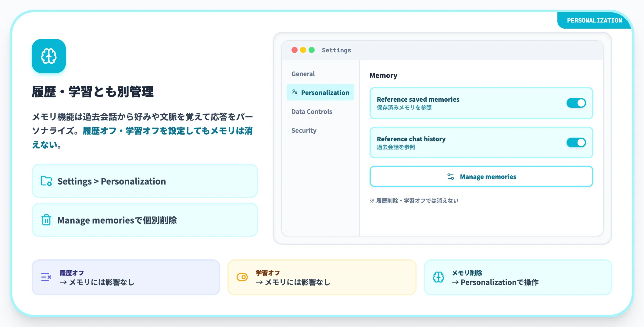Image resolution: width=644 pixels, height=327 pixels.
Task: Click the green maximize dot of Settings window
Action: click(x=312, y=50)
